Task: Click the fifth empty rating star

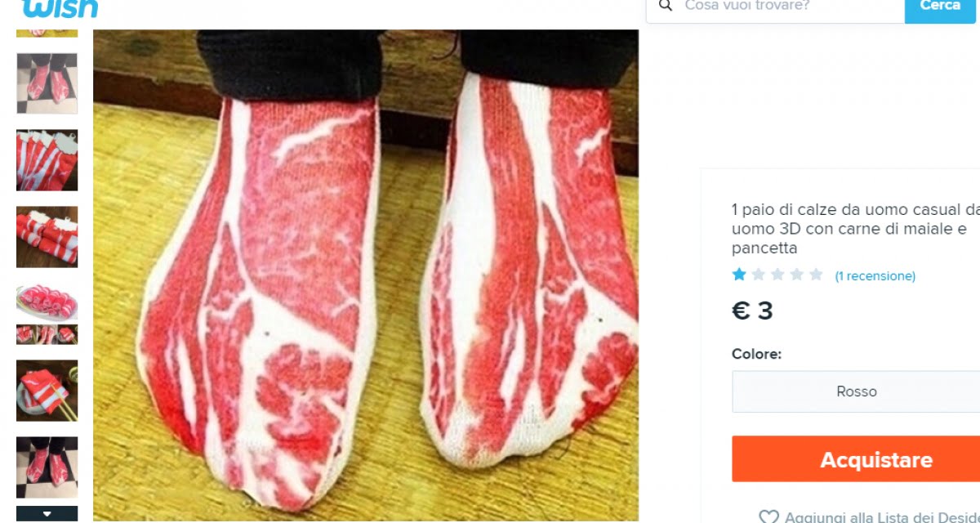Action: click(816, 275)
